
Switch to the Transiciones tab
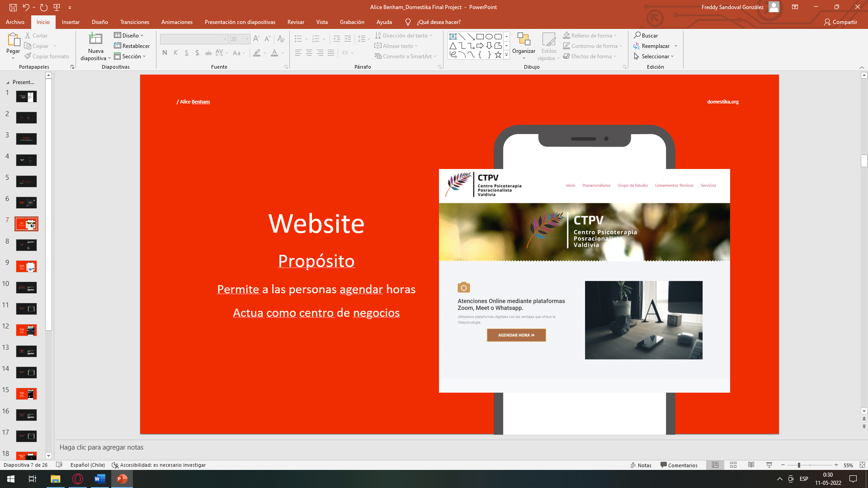click(134, 22)
